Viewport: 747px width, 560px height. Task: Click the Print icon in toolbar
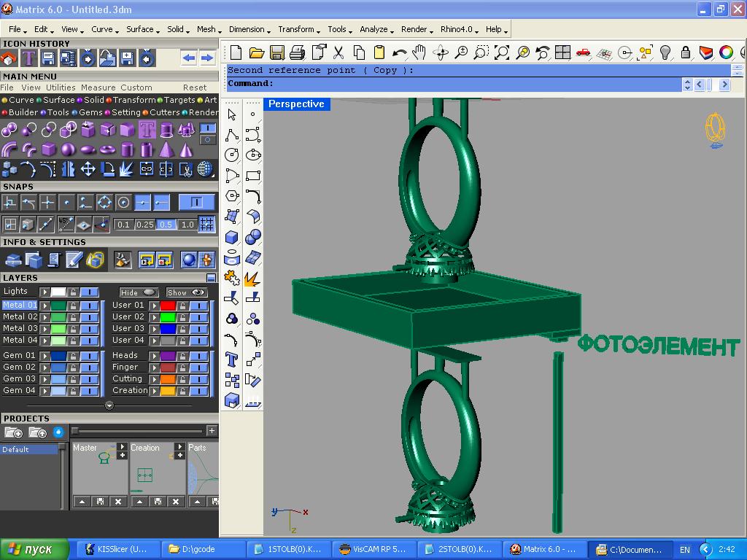(297, 52)
